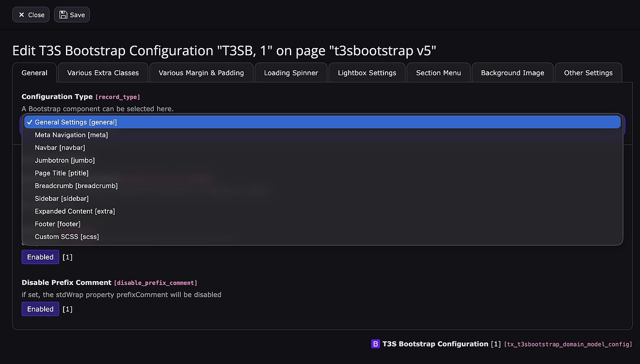This screenshot has width=640, height=364.
Task: Select Meta Navigation [meta] option
Action: [71, 135]
